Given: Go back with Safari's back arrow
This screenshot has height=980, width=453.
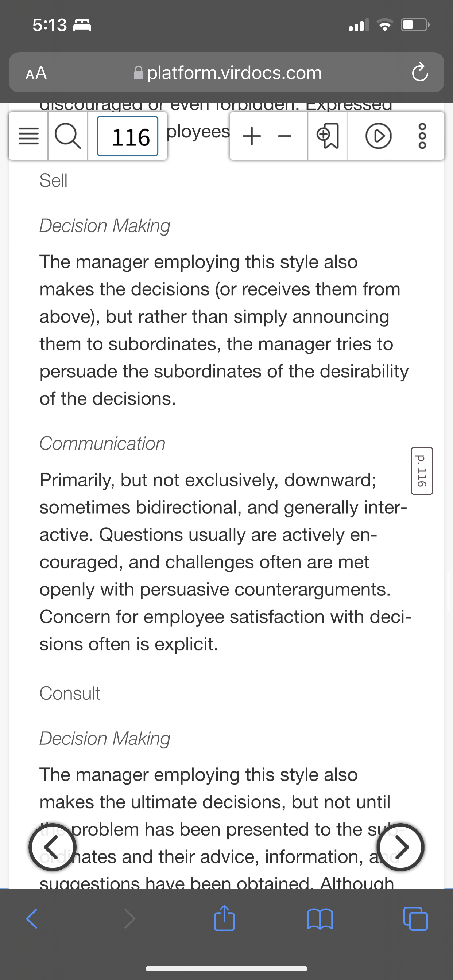Looking at the screenshot, I should point(32,919).
